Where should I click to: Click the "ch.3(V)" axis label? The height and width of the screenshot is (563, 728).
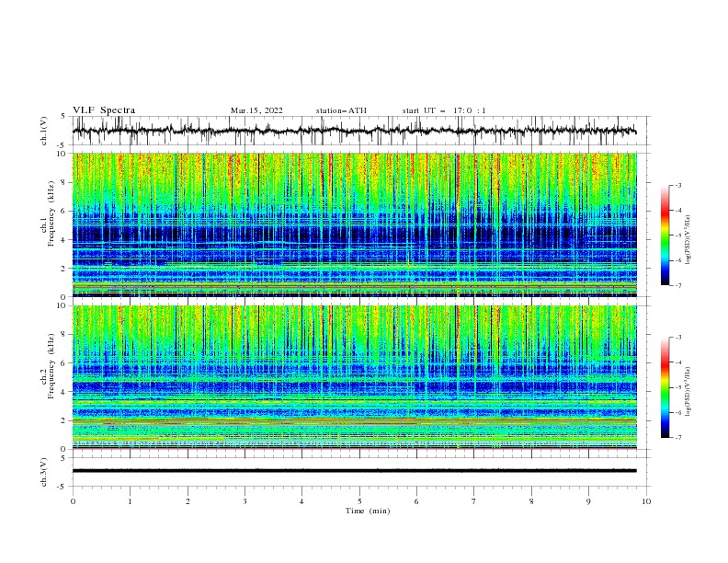44,472
